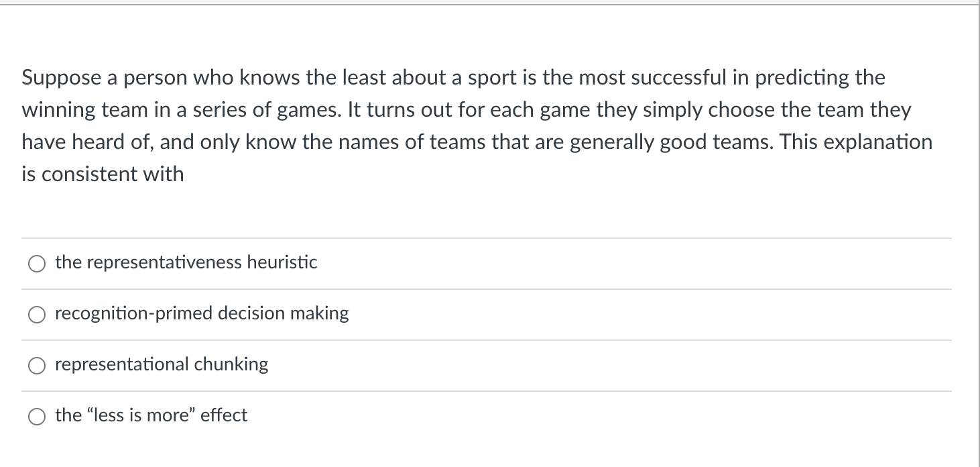Click the "recognition-primed decision making" answer text
Screen dimensions: 980x467
click(202, 313)
